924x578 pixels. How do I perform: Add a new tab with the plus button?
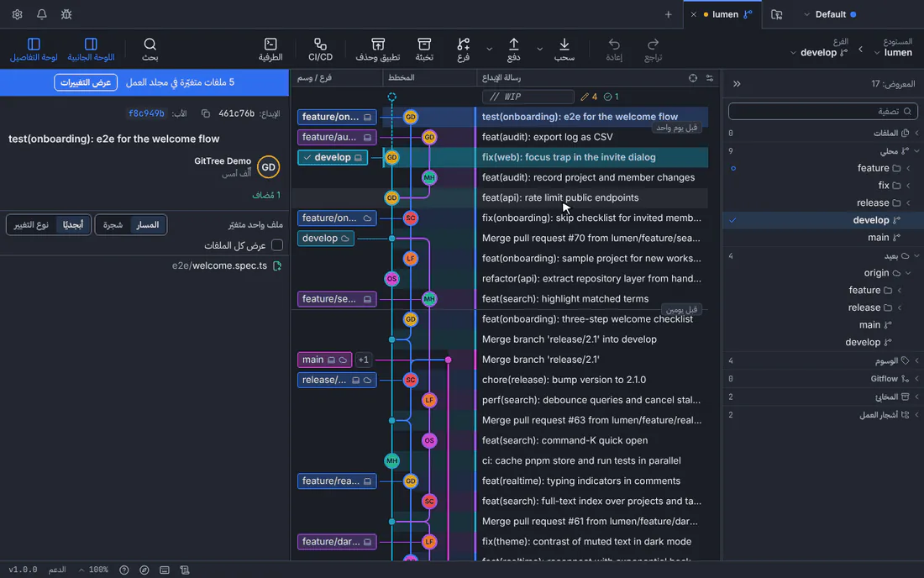pos(669,14)
